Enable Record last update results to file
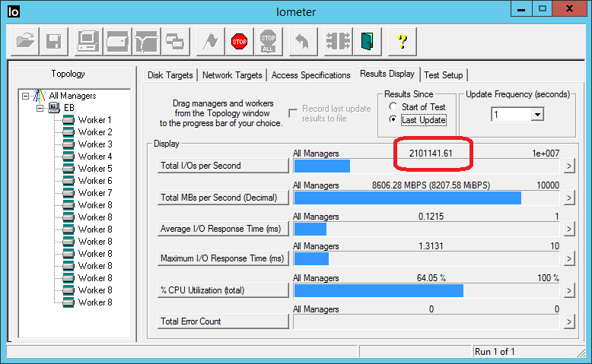This screenshot has width=592, height=364. point(294,113)
